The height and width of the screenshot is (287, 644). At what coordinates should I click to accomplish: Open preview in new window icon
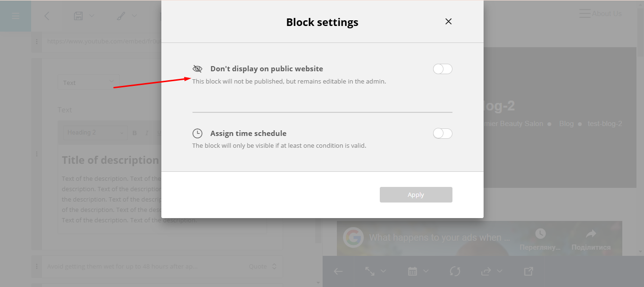(x=528, y=271)
